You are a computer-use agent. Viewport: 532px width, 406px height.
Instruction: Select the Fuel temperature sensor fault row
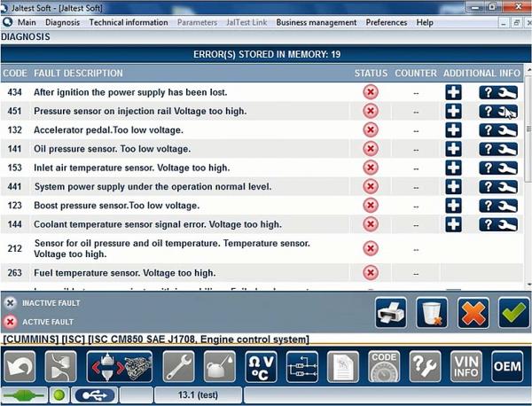[262, 273]
